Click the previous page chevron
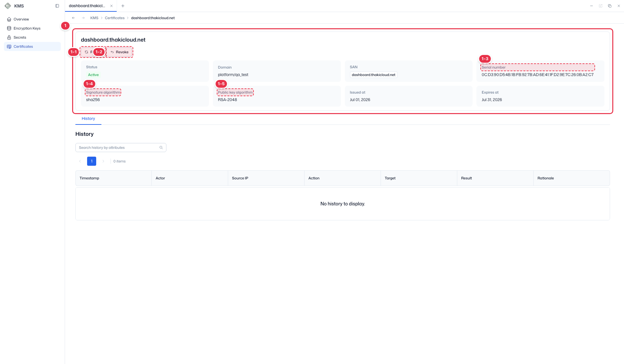 pyautogui.click(x=80, y=161)
